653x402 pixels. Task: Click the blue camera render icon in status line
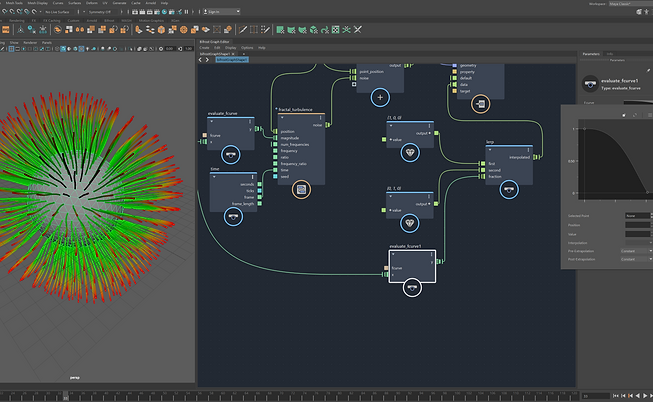[x=164, y=12]
